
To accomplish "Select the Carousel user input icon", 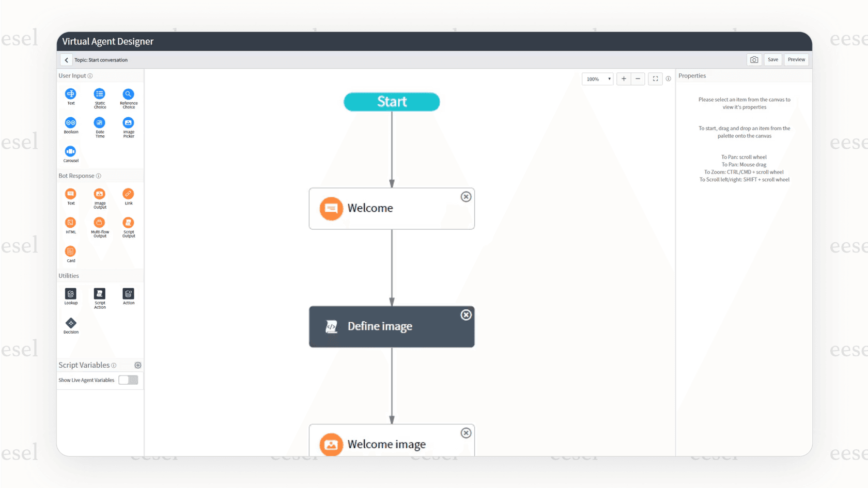I will pos(71,152).
